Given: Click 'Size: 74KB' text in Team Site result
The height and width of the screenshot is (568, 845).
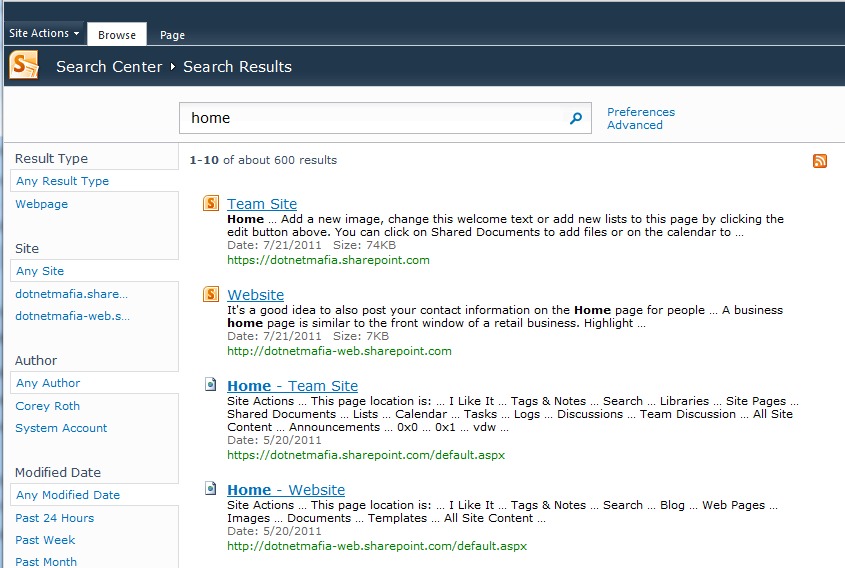Looking at the screenshot, I should (364, 246).
